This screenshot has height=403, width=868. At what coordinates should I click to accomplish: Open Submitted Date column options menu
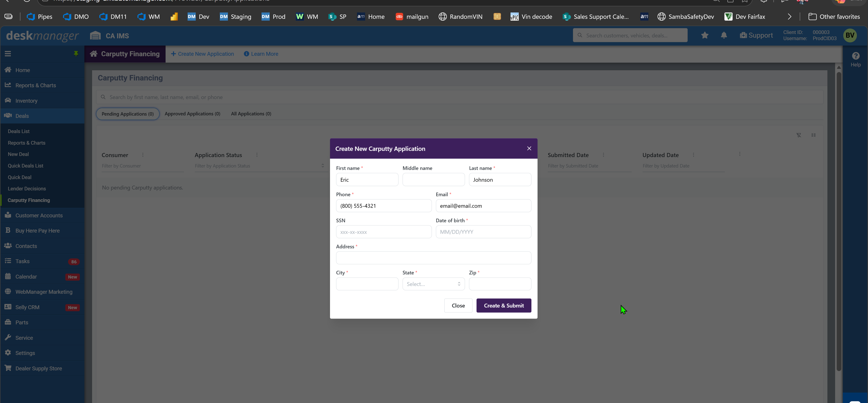coord(604,155)
